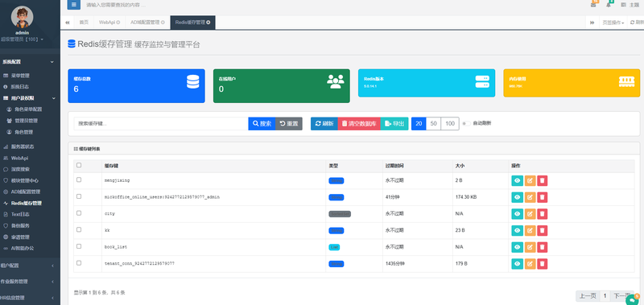Expand the 作业服务管理 sidebar section
Screen dimensions: 644x305
click(x=28, y=282)
